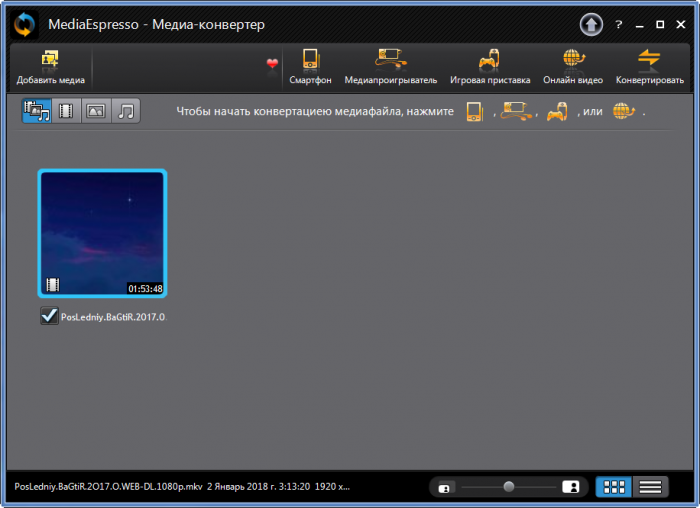
Task: Click the 01:53:48 duration label on the thumbnail
Action: click(145, 289)
